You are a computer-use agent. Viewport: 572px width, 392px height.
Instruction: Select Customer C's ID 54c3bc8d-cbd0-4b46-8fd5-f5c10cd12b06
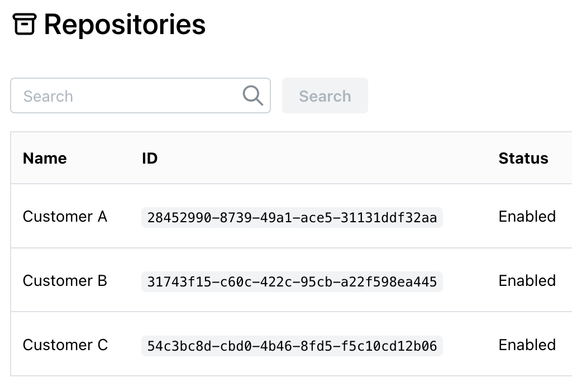click(x=292, y=346)
